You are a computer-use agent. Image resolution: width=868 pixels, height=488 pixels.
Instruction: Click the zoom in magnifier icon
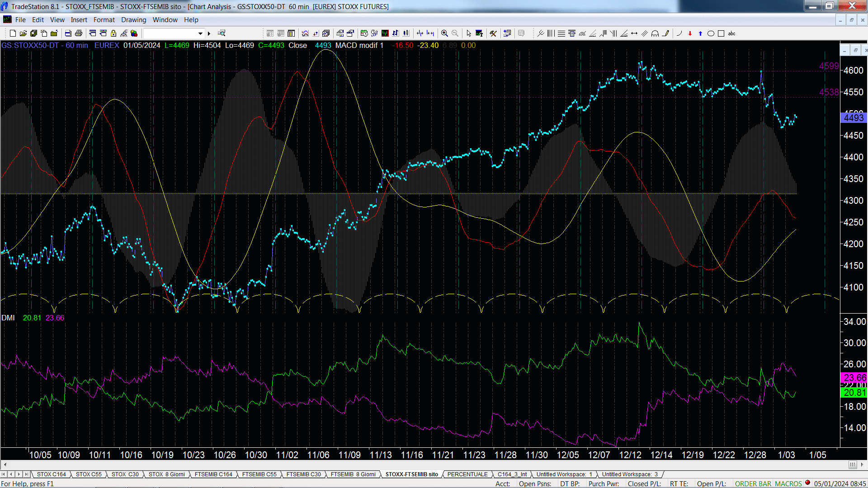pos(444,33)
